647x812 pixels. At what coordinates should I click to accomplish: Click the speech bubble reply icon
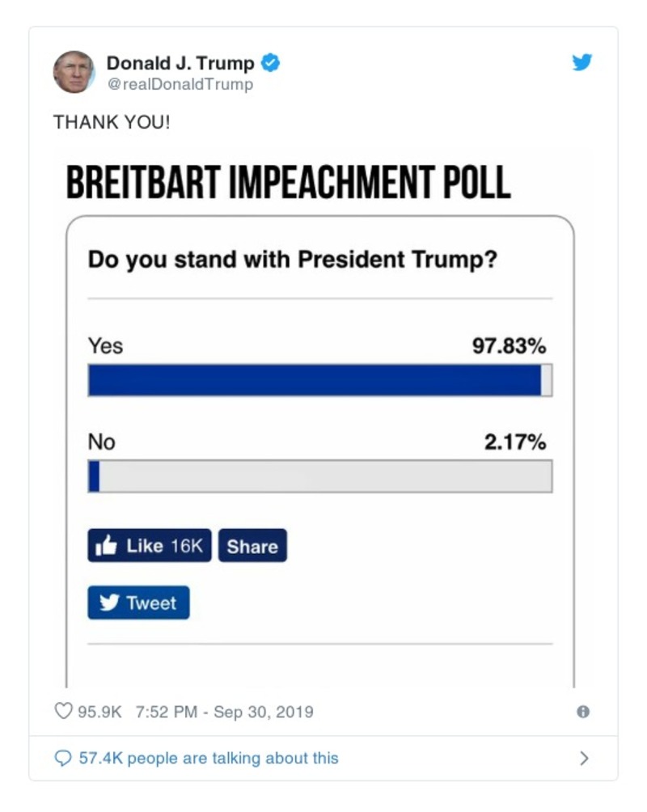click(x=63, y=759)
